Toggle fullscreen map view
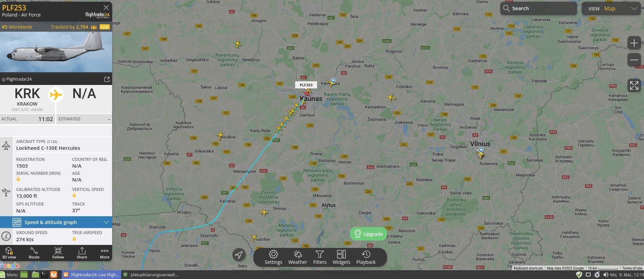 [634, 85]
